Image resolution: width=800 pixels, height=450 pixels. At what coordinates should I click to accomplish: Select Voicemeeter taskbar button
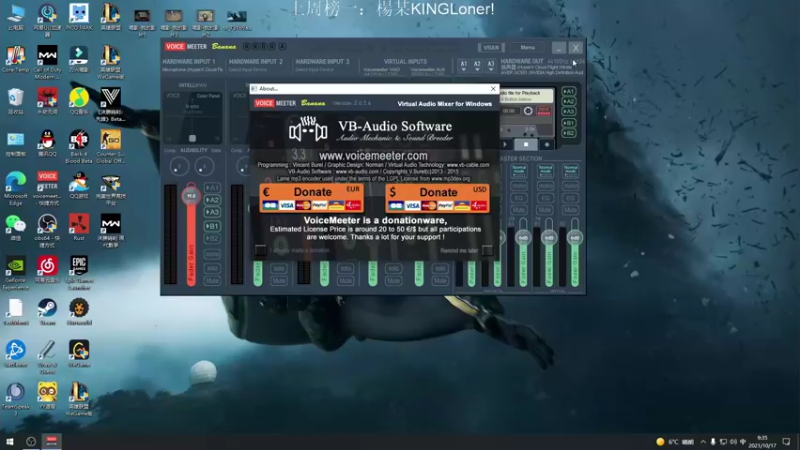click(52, 441)
